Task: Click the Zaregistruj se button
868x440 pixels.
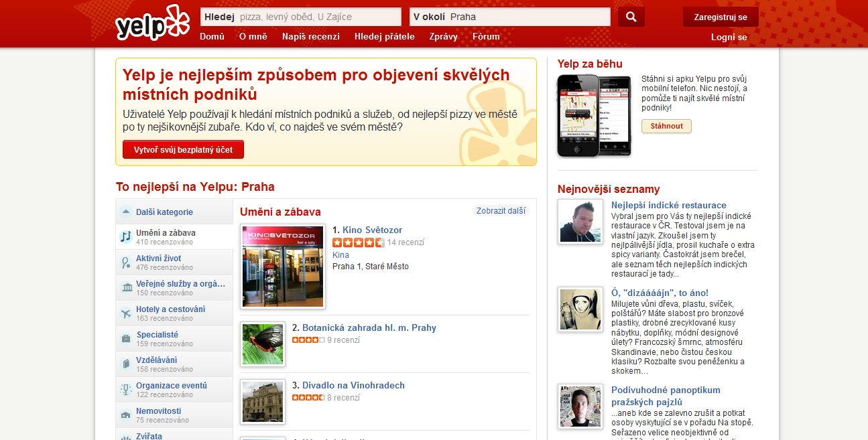Action: point(721,17)
